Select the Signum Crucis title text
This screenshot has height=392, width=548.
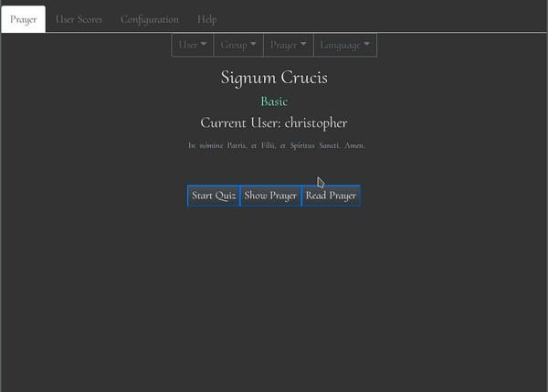click(274, 78)
